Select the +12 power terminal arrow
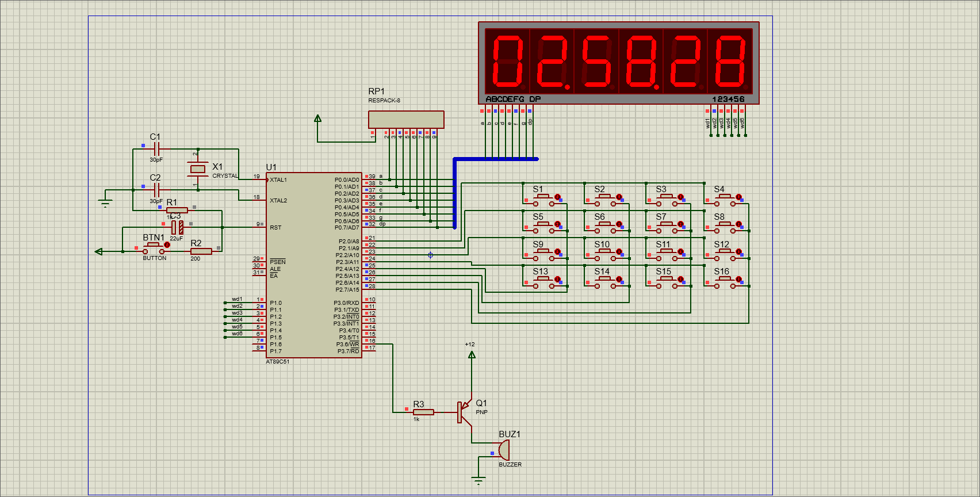 [x=472, y=355]
